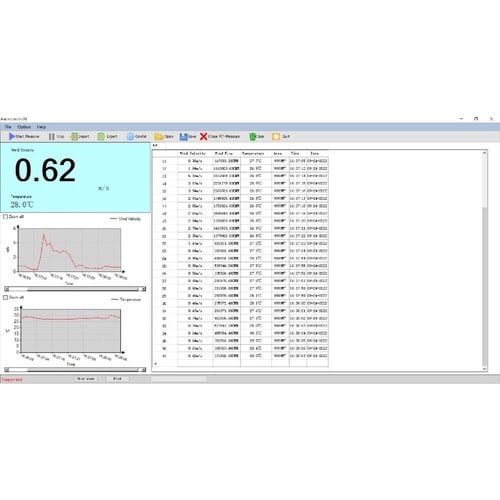
Task: Open the Help menu
Action: coord(41,127)
